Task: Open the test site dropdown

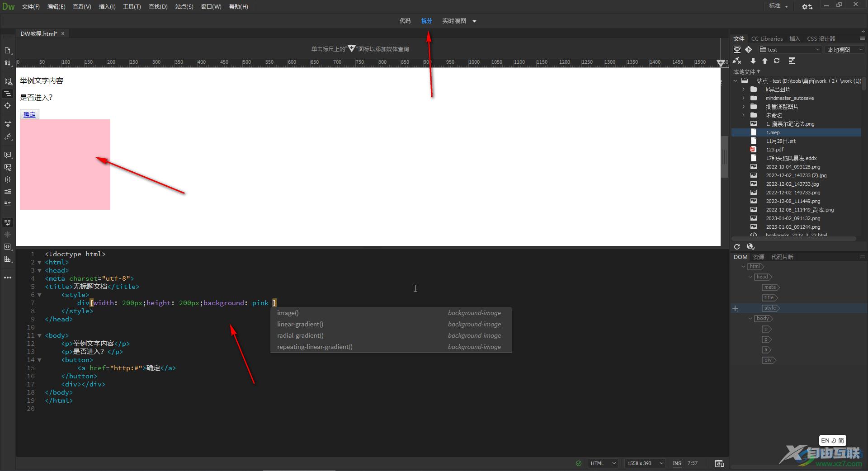Action: pos(789,50)
